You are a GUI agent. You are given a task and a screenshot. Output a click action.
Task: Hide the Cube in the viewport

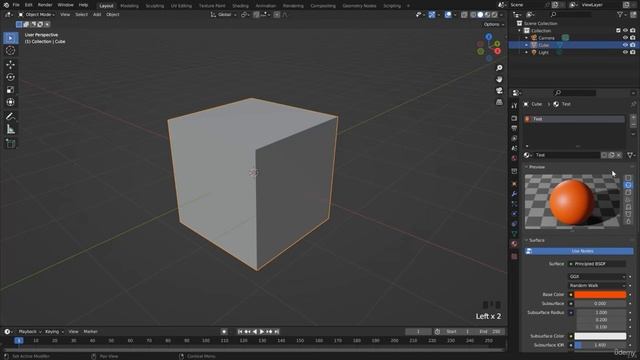[x=625, y=45]
